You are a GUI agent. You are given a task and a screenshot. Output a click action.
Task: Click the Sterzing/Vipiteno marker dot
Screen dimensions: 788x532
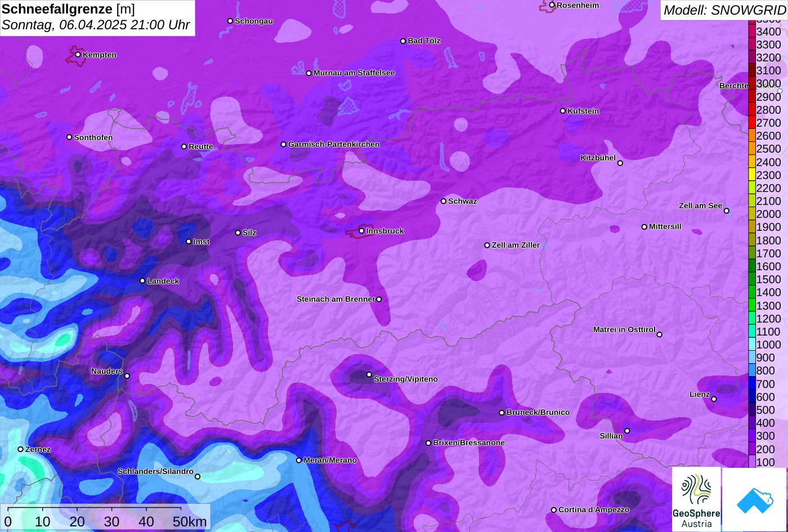[x=369, y=374]
